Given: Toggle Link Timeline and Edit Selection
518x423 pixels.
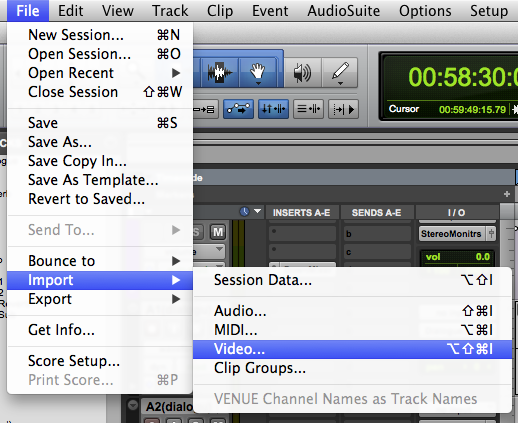Looking at the screenshot, I should coord(273,109).
